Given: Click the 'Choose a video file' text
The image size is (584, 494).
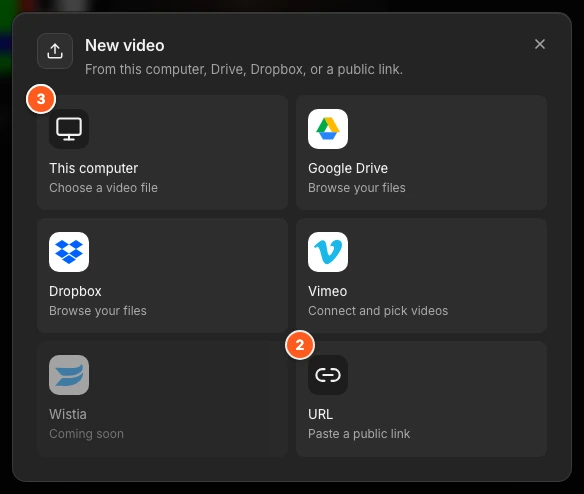Looking at the screenshot, I should [104, 188].
